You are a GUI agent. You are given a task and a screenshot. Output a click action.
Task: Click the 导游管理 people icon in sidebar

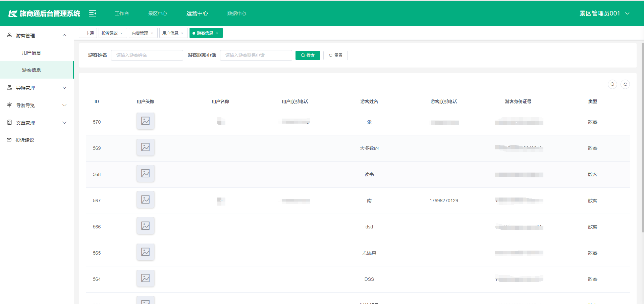9,87
